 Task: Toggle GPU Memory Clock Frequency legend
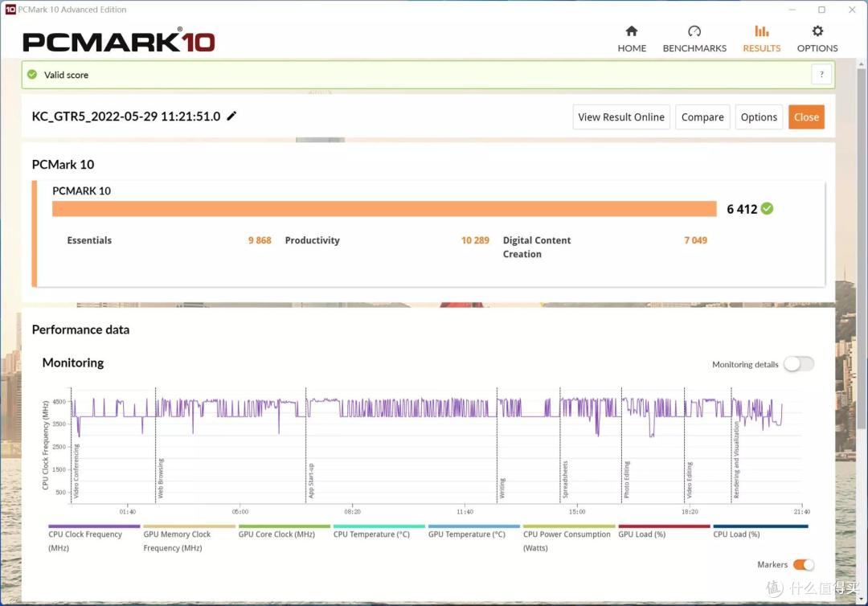tap(189, 538)
